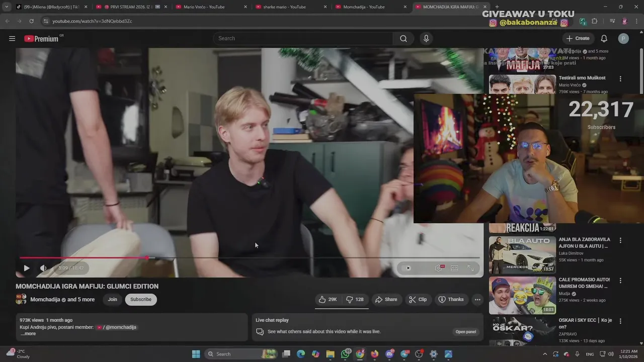Open browser extensions puzzle icon

pyautogui.click(x=595, y=21)
